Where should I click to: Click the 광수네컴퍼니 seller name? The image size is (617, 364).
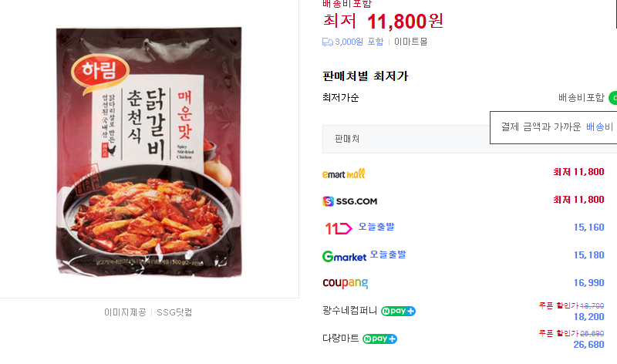click(x=349, y=311)
